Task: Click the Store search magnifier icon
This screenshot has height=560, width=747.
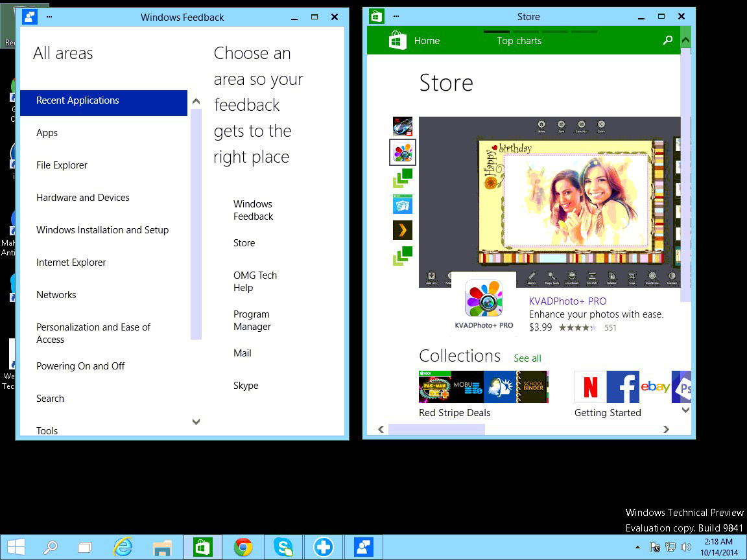Action: (667, 41)
